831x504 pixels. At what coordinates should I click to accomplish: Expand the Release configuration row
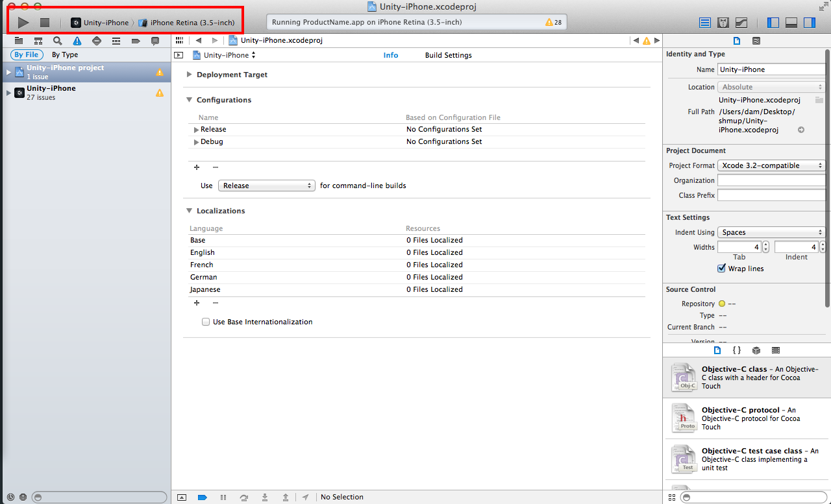pos(197,130)
